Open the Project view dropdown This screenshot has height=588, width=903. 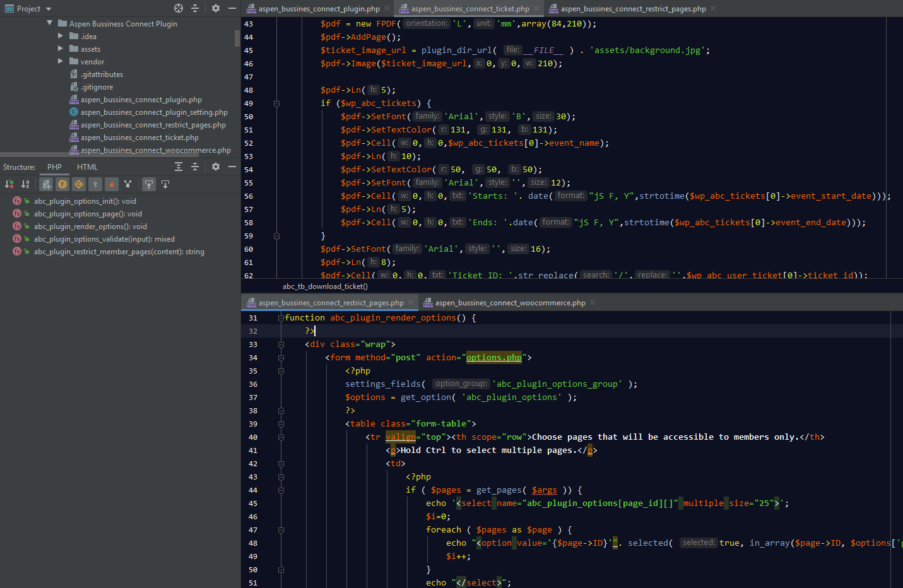(49, 9)
